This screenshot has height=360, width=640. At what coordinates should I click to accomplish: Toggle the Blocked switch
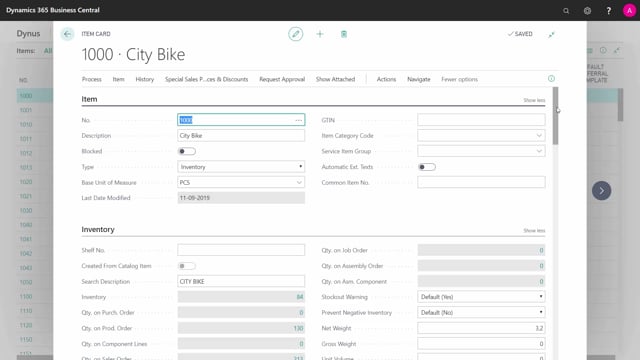[x=187, y=151]
